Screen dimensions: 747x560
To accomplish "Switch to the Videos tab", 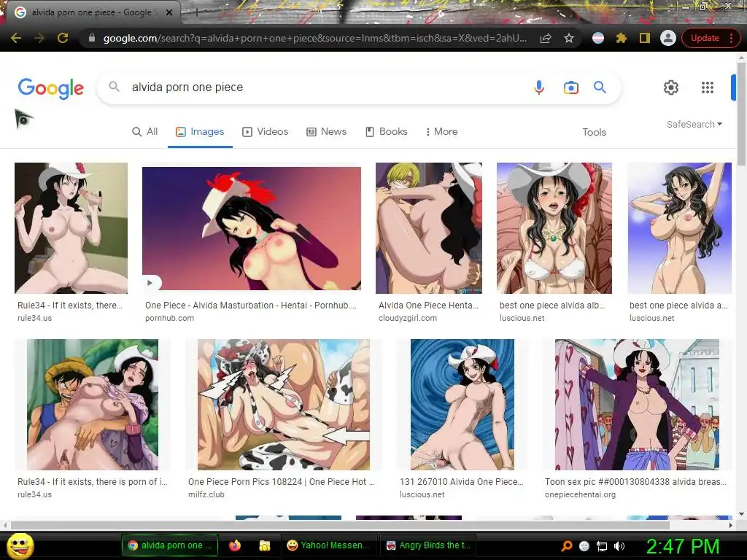I will [266, 132].
